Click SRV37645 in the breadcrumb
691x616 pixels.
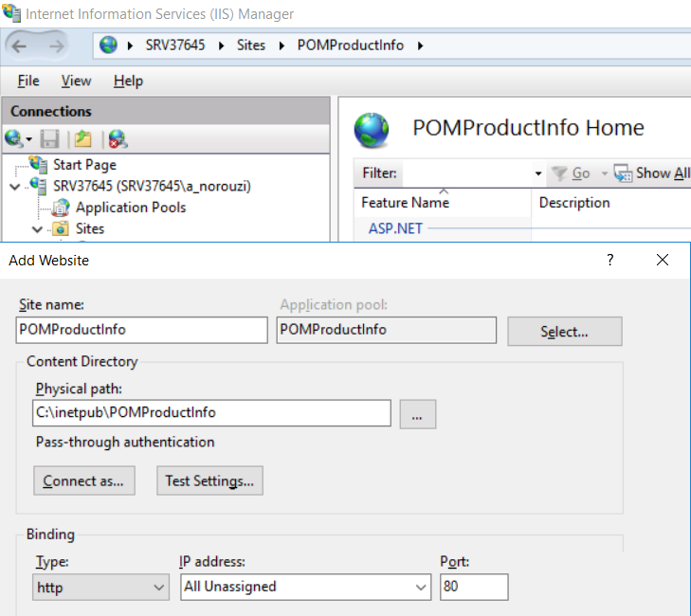tap(175, 45)
